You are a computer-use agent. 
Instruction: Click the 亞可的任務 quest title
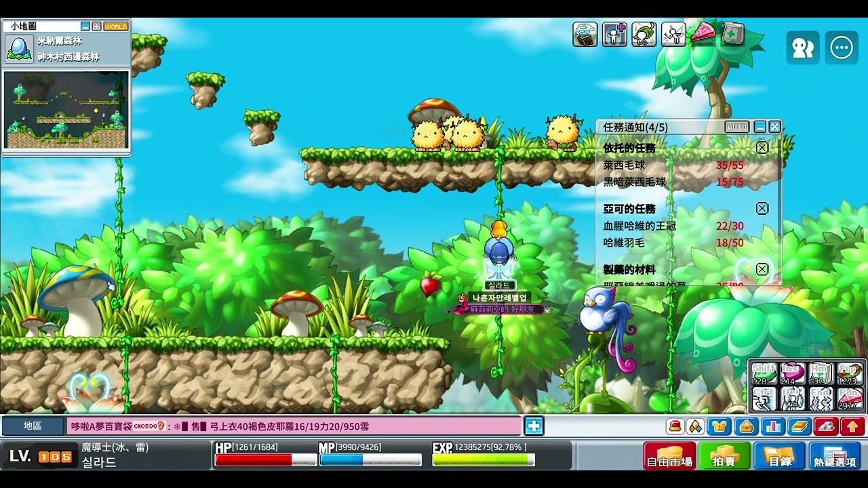point(629,209)
